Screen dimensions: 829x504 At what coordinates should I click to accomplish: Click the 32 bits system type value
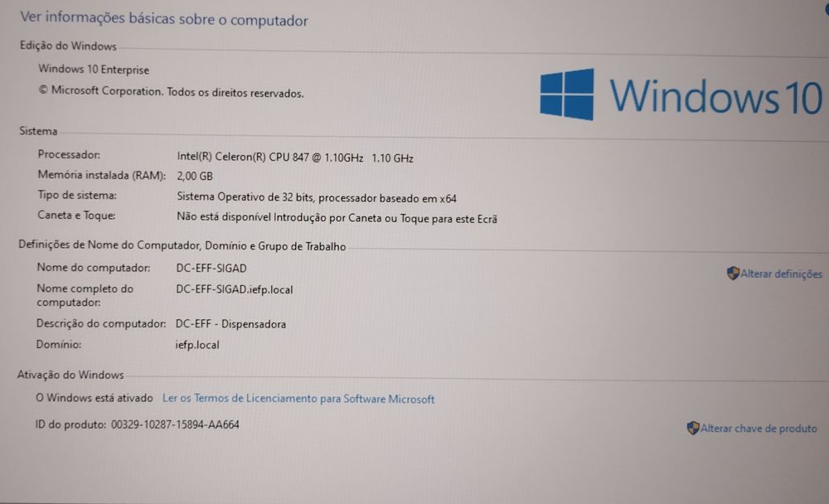point(317,198)
